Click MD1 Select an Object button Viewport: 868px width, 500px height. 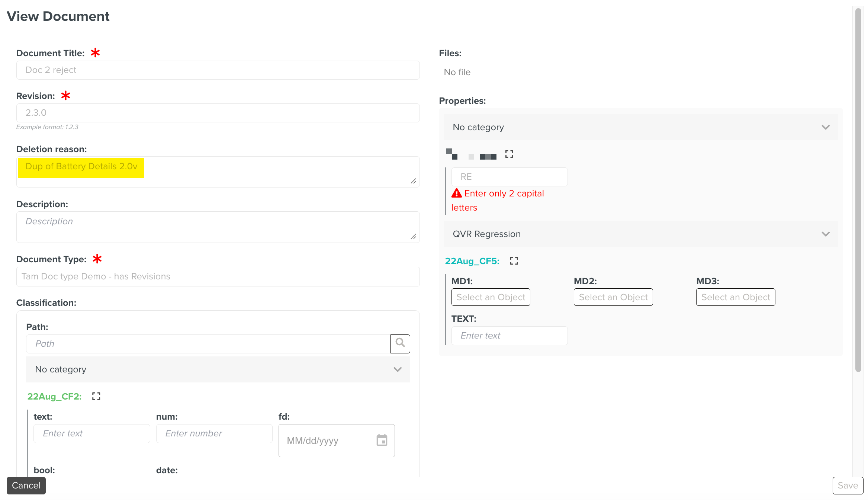[491, 297]
